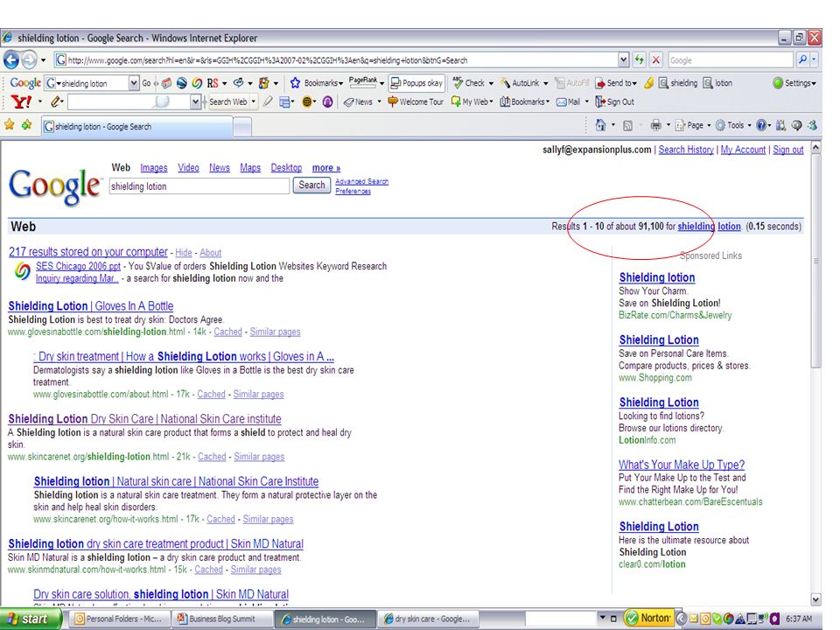
Task: Expand the PageRank dropdown
Action: coord(382,84)
